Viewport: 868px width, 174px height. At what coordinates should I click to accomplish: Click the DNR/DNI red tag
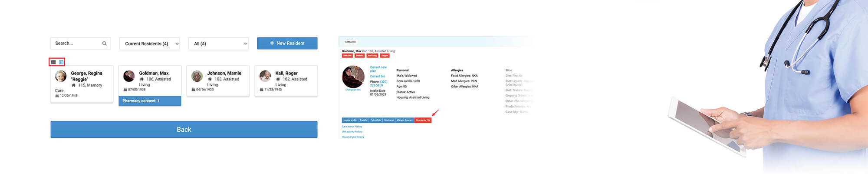(x=347, y=56)
